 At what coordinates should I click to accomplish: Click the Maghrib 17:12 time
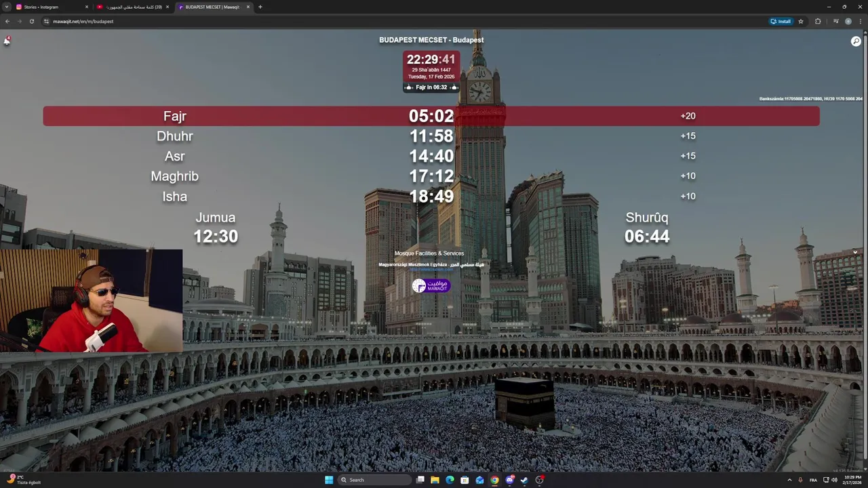pyautogui.click(x=431, y=176)
